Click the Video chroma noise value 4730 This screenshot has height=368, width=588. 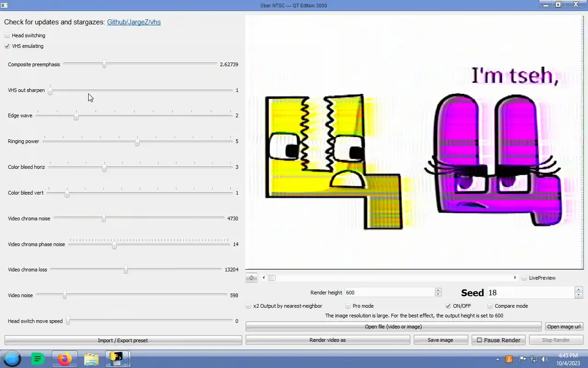coord(232,218)
